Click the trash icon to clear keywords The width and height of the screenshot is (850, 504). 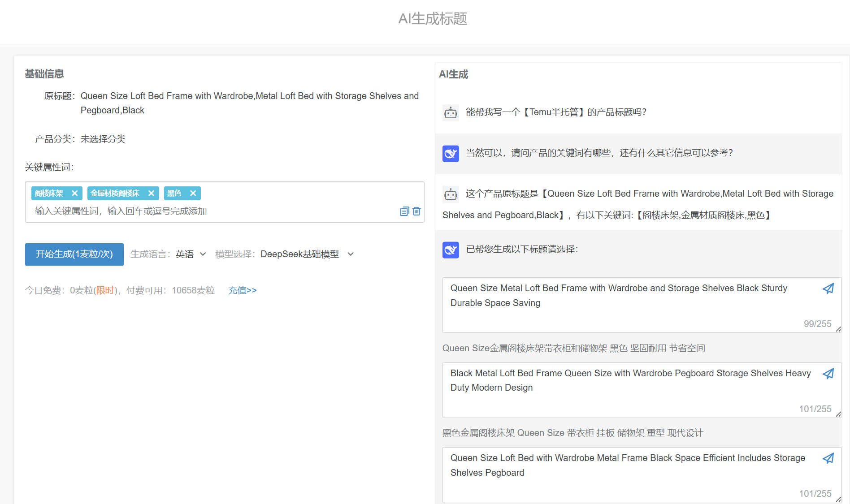coord(416,211)
